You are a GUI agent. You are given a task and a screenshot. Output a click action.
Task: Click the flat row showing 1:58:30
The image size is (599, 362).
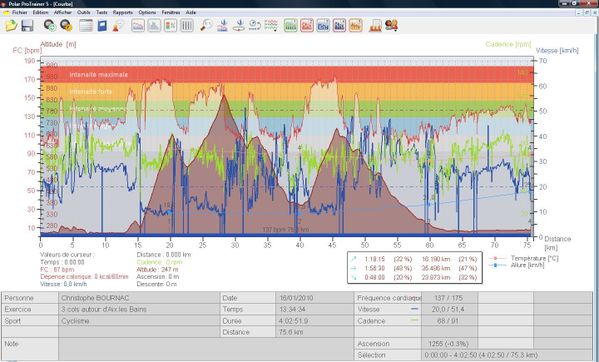pos(414,268)
